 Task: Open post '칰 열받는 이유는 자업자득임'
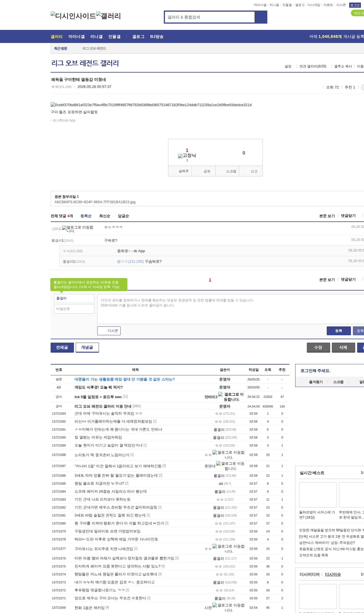pos(98,437)
